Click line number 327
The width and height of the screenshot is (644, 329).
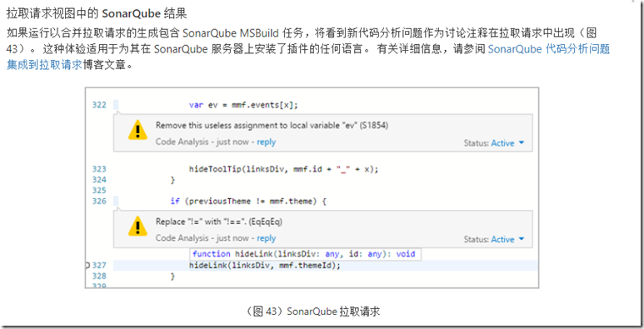tap(99, 266)
